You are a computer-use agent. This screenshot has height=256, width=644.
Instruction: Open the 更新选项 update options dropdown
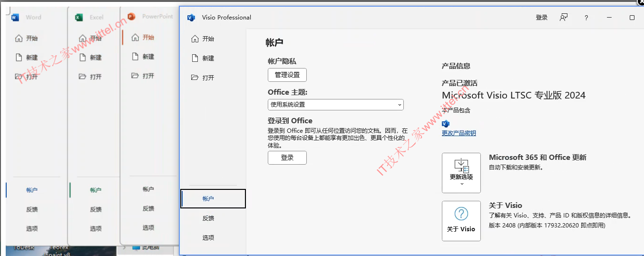point(461,173)
